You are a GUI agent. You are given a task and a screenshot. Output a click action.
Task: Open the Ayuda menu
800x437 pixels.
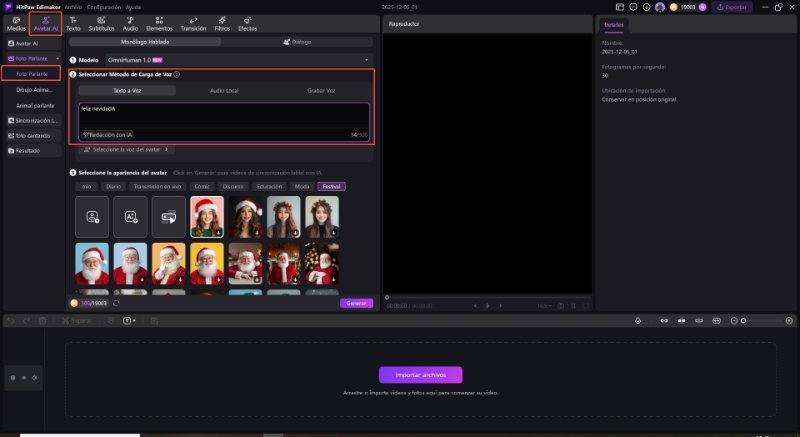click(133, 7)
